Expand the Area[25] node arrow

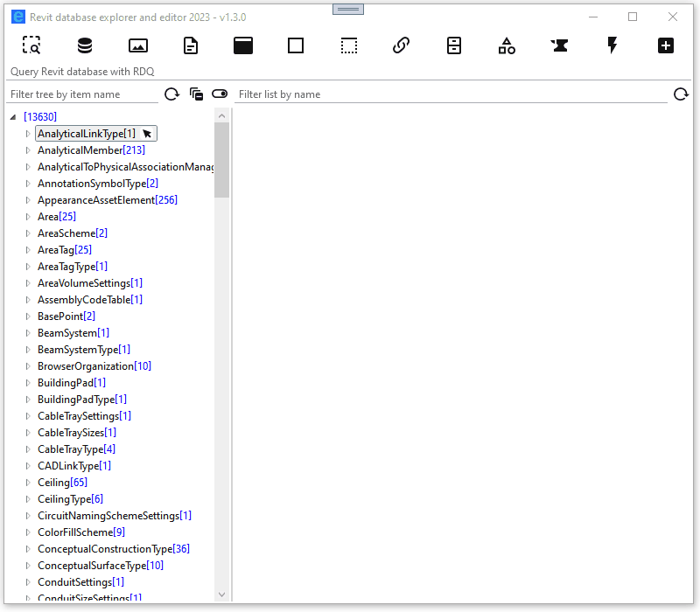click(x=28, y=217)
